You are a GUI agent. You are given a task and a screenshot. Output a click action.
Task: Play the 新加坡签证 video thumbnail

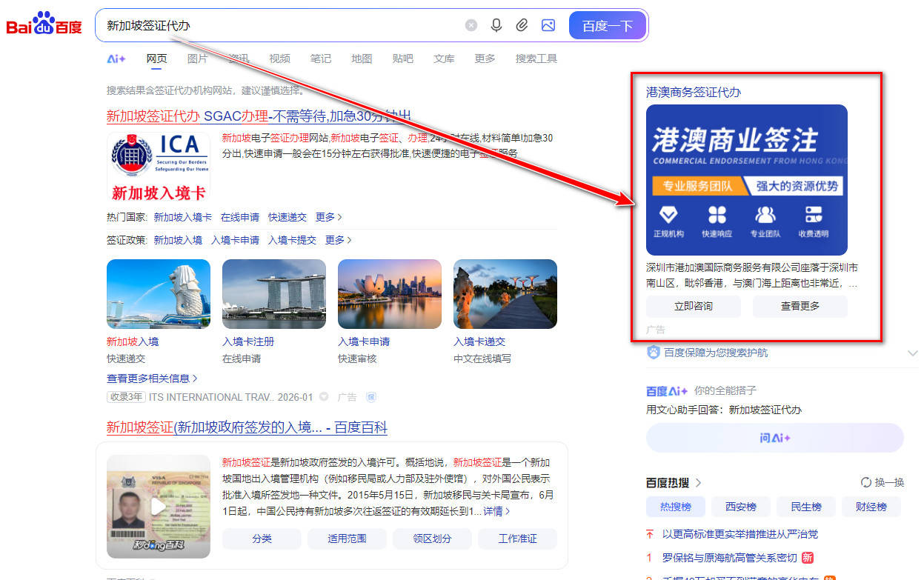159,507
